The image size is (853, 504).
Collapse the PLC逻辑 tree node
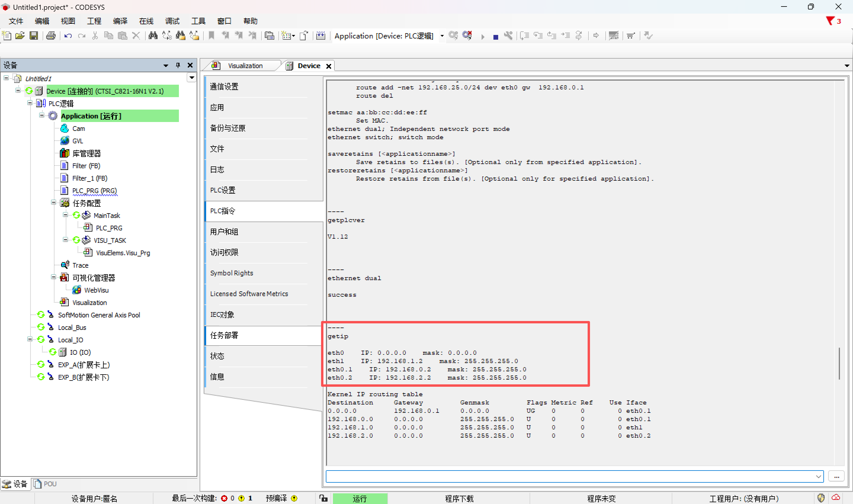coord(30,103)
